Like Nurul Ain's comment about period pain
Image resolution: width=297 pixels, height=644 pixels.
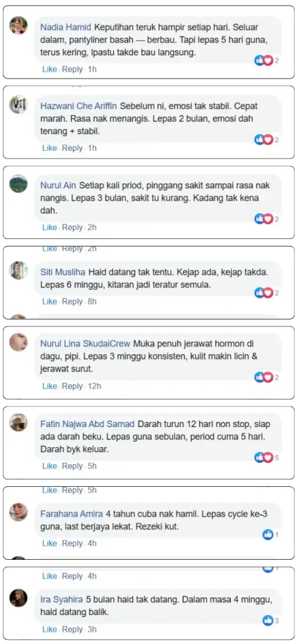point(50,227)
